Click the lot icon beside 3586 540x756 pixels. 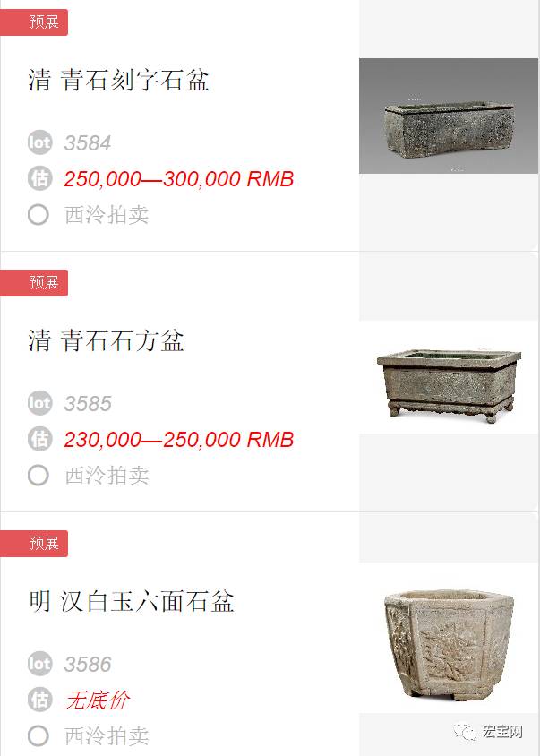click(x=39, y=664)
